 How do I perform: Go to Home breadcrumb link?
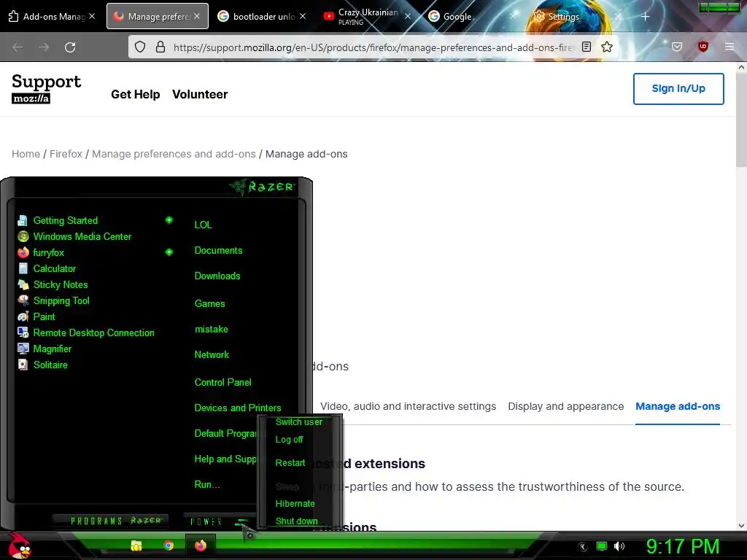coord(26,154)
